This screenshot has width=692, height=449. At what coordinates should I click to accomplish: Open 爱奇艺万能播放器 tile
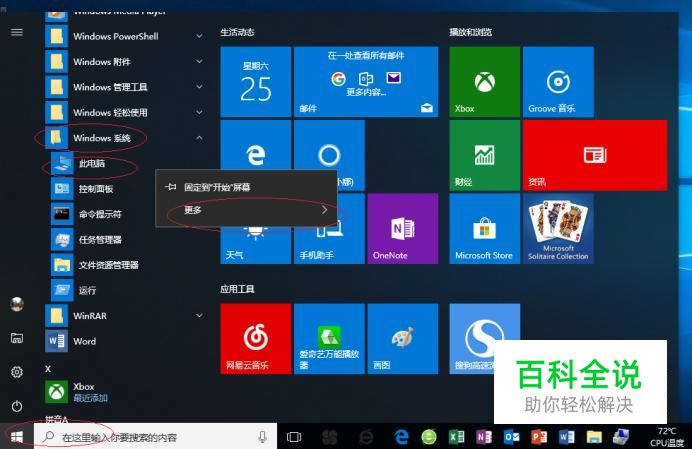[x=329, y=339]
